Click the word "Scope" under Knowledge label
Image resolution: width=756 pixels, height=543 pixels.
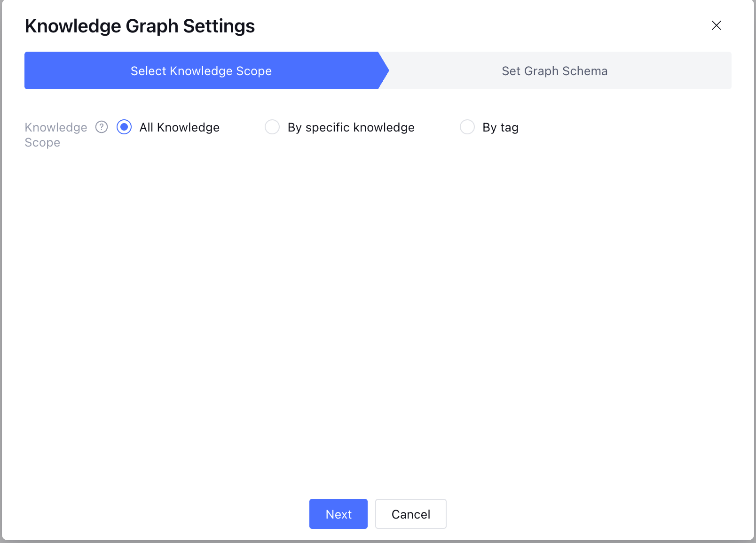coord(42,143)
